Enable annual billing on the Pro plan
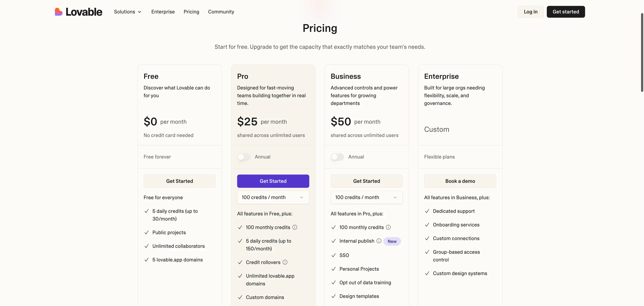644x306 pixels. click(x=244, y=157)
